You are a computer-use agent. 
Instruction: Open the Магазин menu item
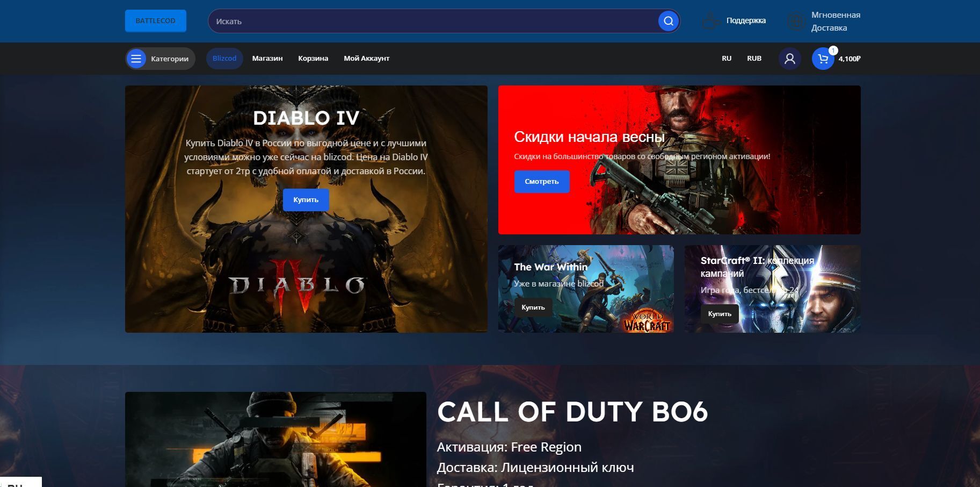(x=267, y=58)
